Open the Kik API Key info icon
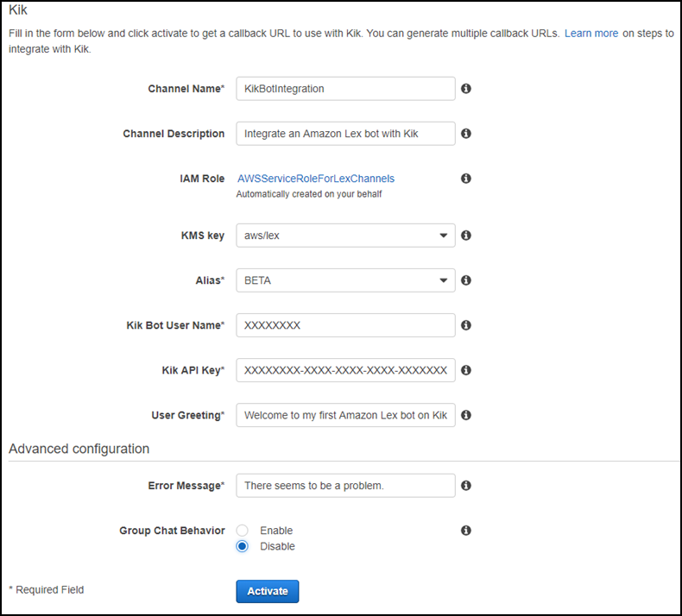 coord(466,370)
